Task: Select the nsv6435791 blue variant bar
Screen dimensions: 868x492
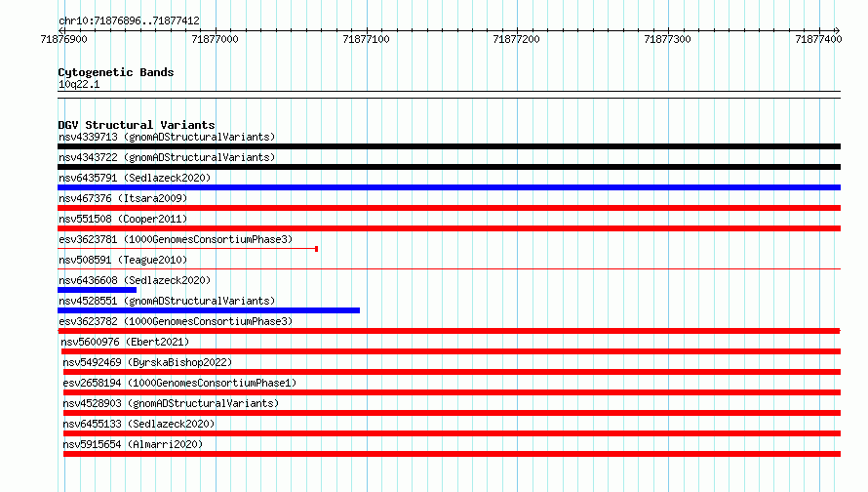Action: tap(449, 187)
